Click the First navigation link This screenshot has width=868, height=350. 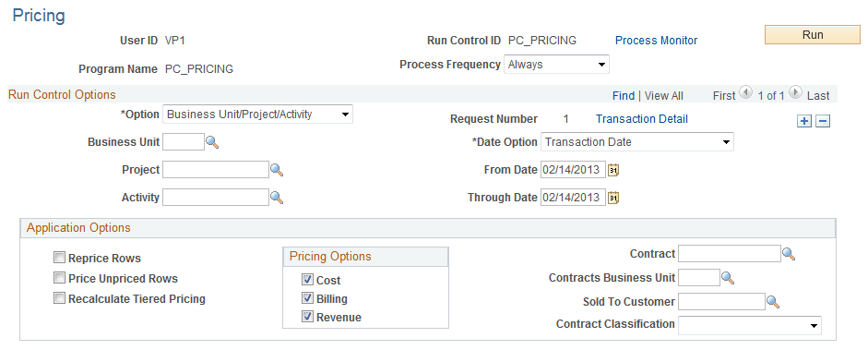[x=724, y=96]
